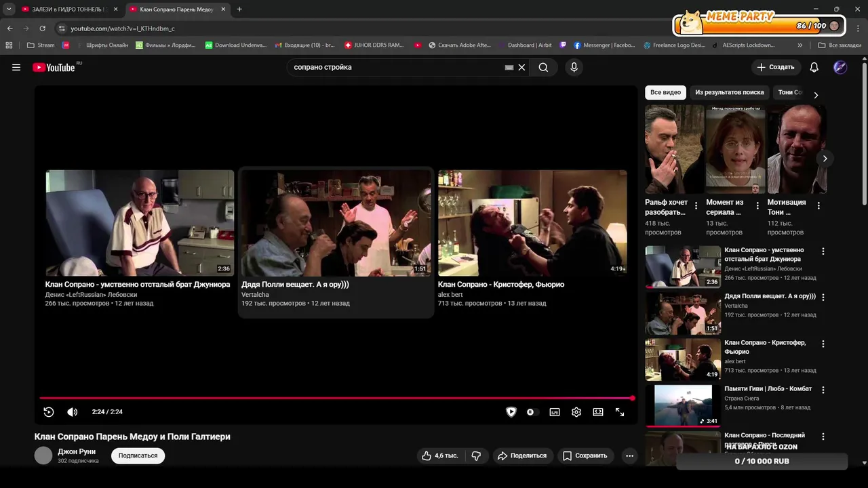Open the account avatar menu
The image size is (868, 488).
click(x=840, y=67)
